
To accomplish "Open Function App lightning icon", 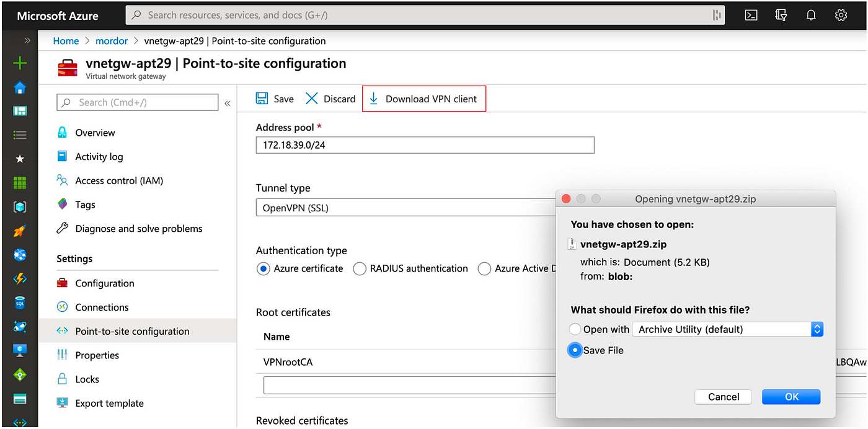I will (20, 279).
